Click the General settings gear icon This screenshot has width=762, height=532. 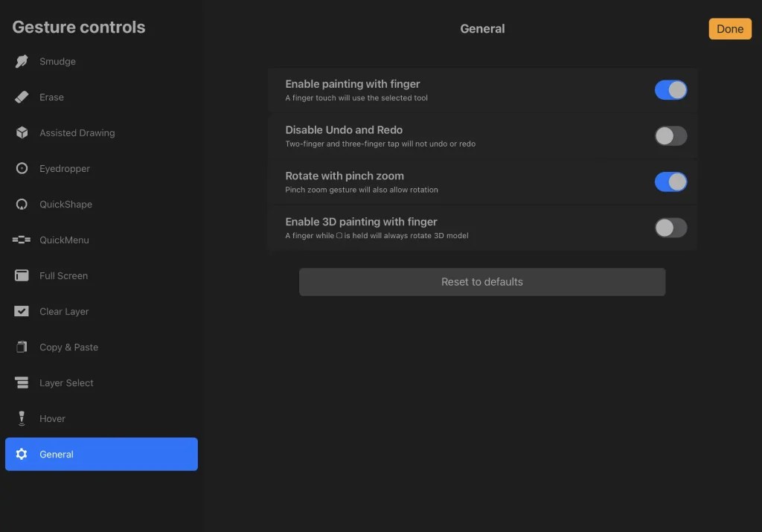pyautogui.click(x=22, y=454)
